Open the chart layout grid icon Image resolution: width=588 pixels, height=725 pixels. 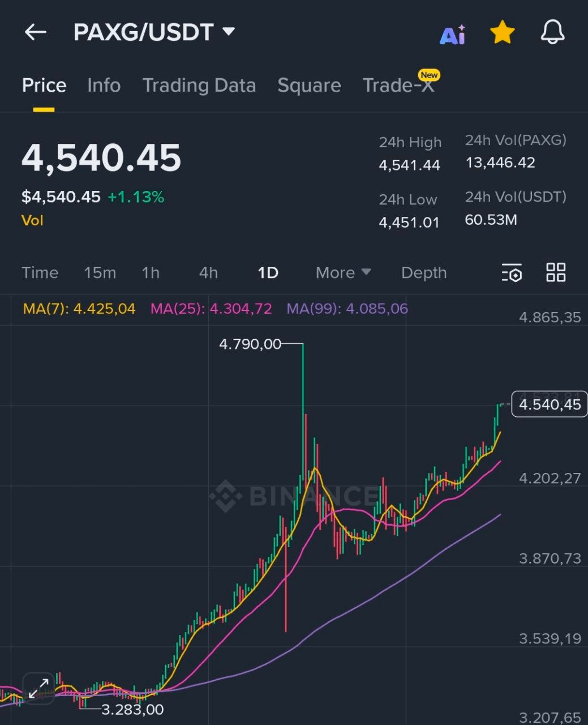coord(556,272)
